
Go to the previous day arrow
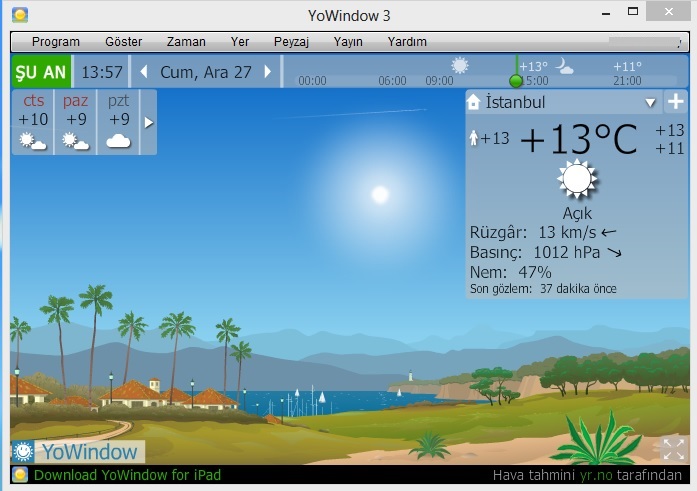[x=144, y=72]
